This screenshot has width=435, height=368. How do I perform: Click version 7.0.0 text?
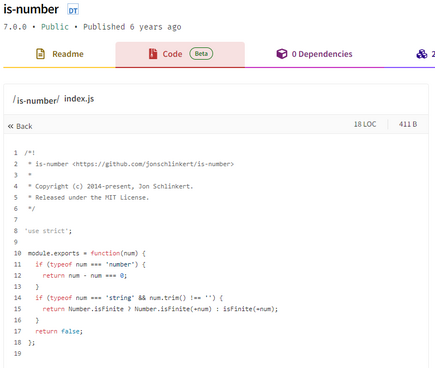pos(15,27)
